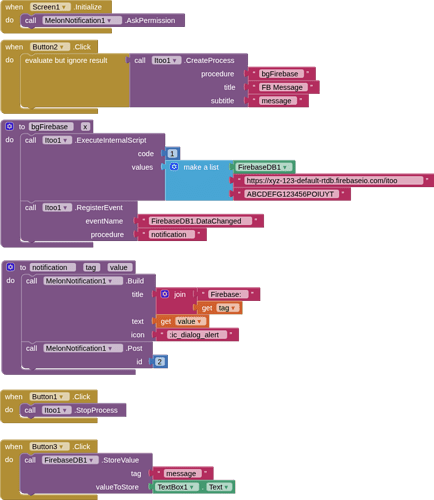The height and width of the screenshot is (500, 434).
Task: Click the Firebase URL text string block
Action: click(334, 181)
